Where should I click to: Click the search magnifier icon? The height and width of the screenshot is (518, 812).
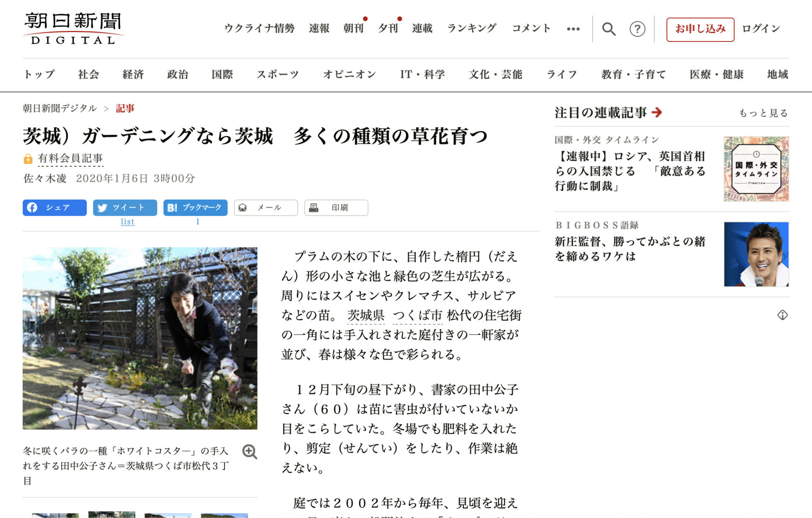pyautogui.click(x=609, y=29)
